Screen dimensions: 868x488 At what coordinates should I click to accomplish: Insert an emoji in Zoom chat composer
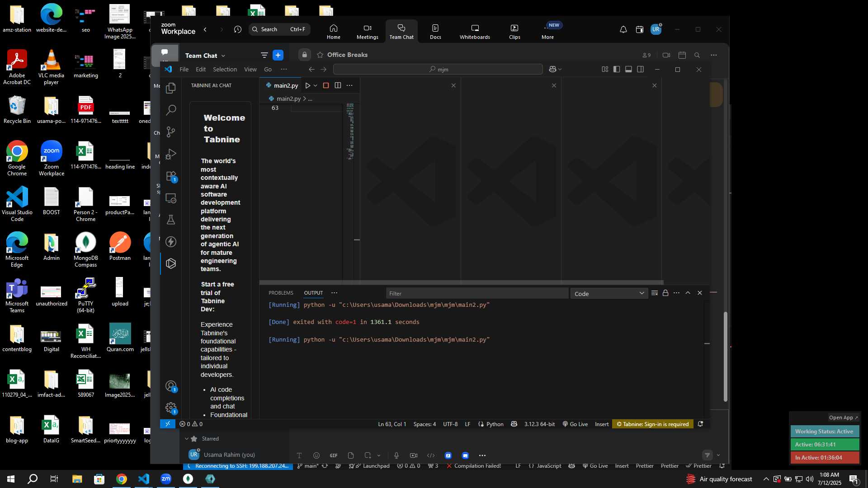(x=316, y=455)
